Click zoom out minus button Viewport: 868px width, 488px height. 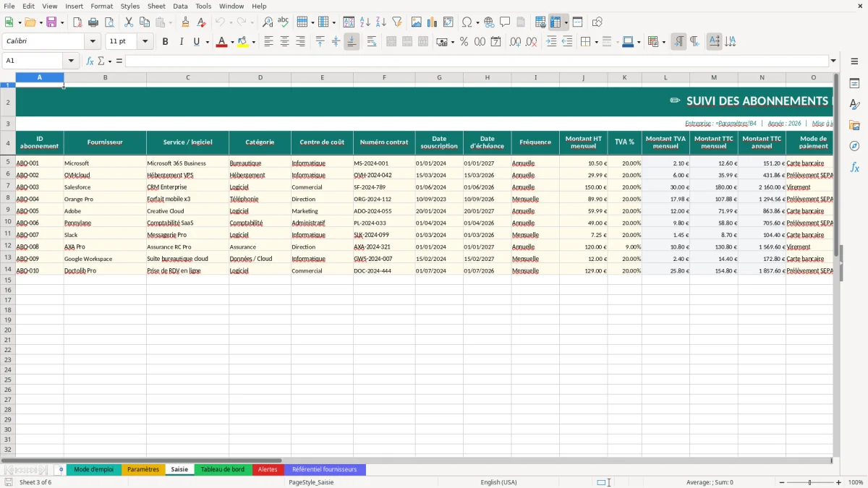(x=781, y=482)
